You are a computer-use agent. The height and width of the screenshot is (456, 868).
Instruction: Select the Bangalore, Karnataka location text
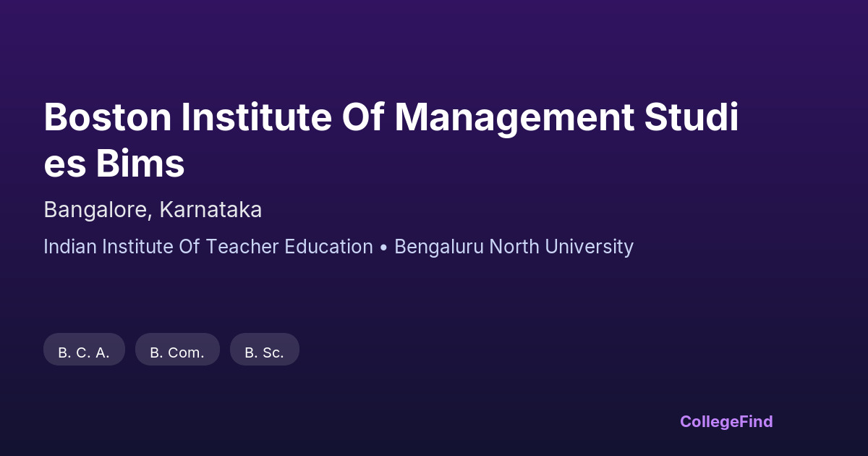(x=153, y=210)
